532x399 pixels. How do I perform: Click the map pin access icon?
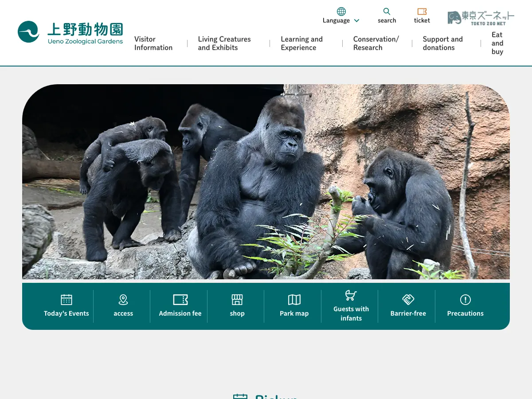123,300
